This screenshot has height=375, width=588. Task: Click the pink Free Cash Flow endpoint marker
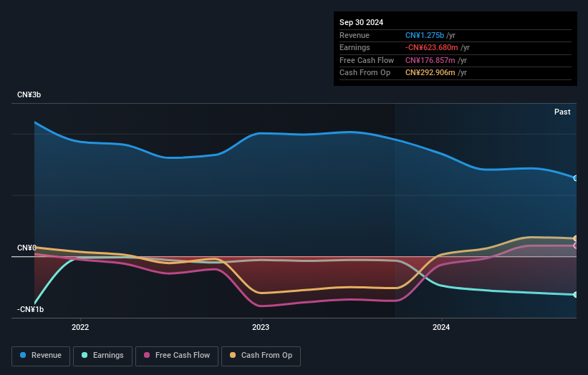click(576, 245)
